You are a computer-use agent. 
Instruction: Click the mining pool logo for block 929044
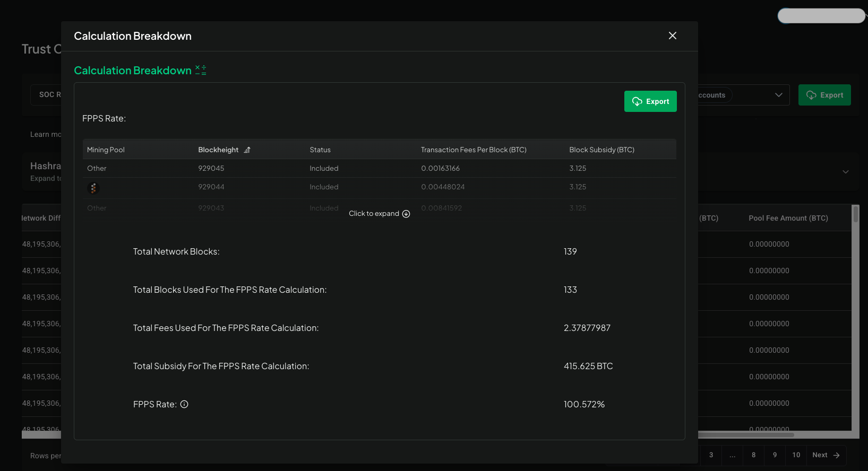(x=93, y=188)
